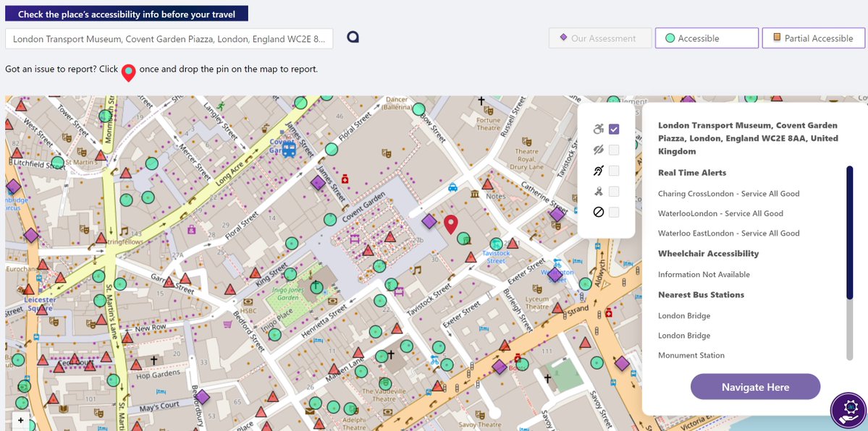Click the 'Wheelchair Accessibility' heading
868x431 pixels.
[x=709, y=253]
